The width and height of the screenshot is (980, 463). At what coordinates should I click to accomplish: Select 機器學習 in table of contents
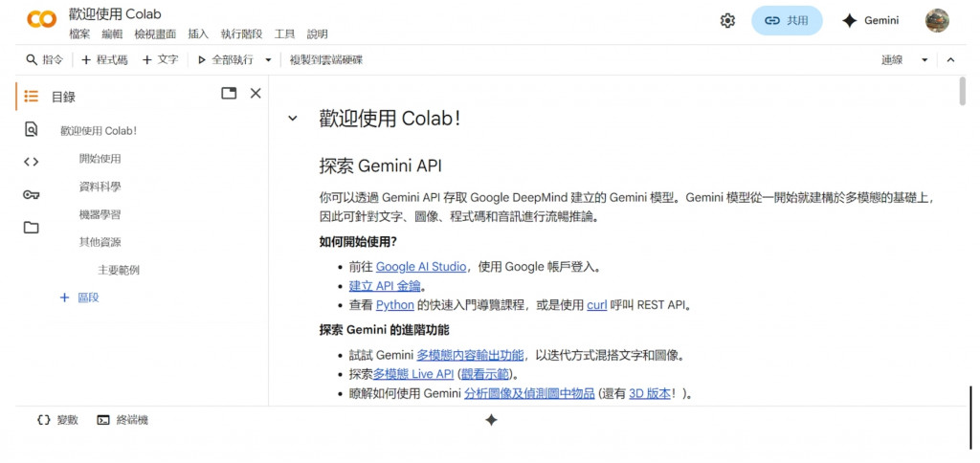click(100, 214)
